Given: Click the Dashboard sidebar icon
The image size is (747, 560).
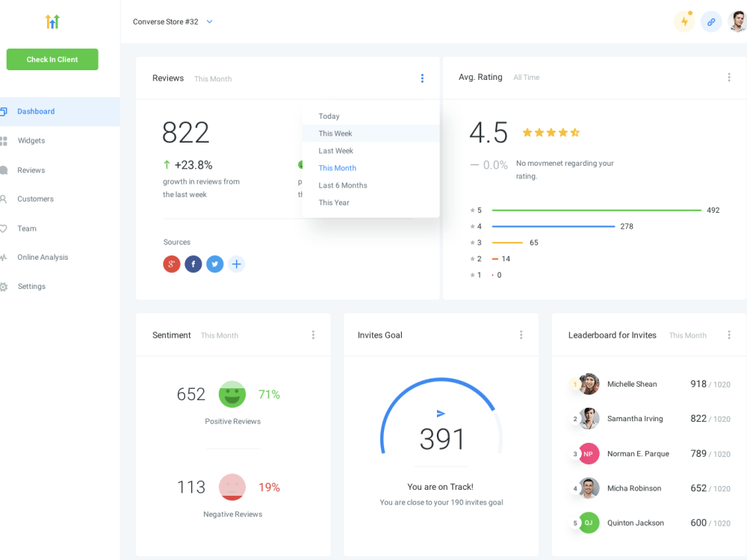Looking at the screenshot, I should (3, 111).
